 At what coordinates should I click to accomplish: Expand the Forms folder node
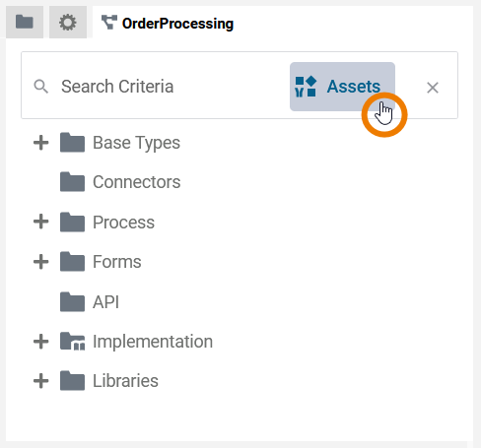point(41,262)
